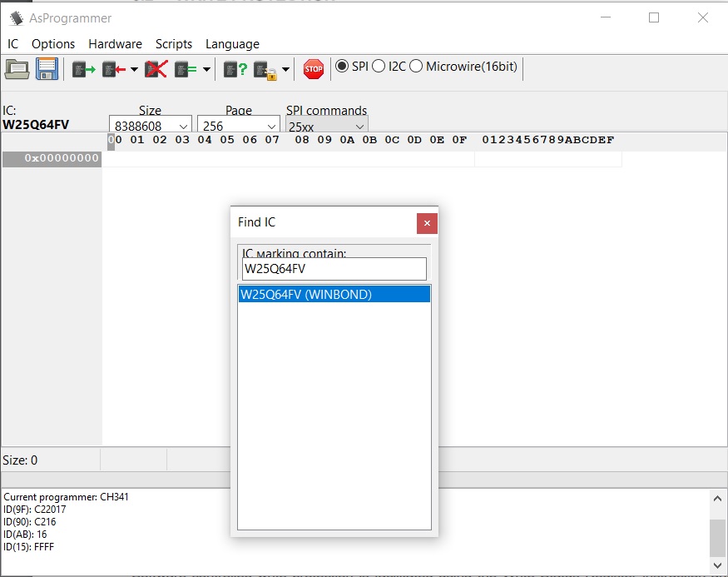Open dropdown arrow next to Write IC icon
This screenshot has height=577, width=728.
[134, 70]
